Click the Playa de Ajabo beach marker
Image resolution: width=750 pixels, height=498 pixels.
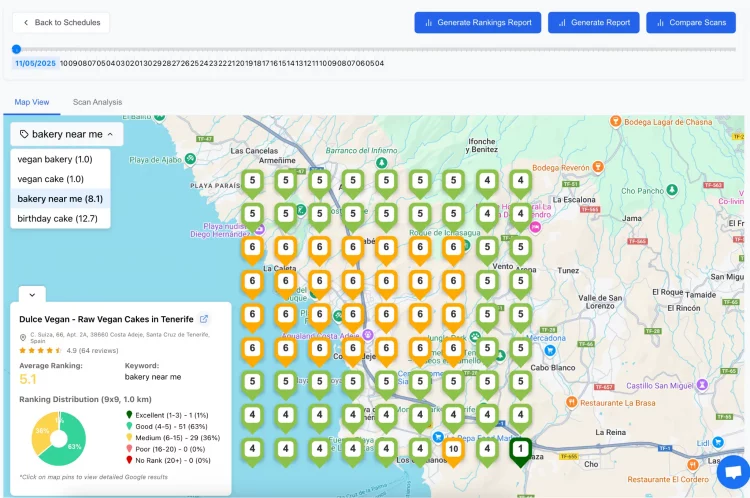190,158
